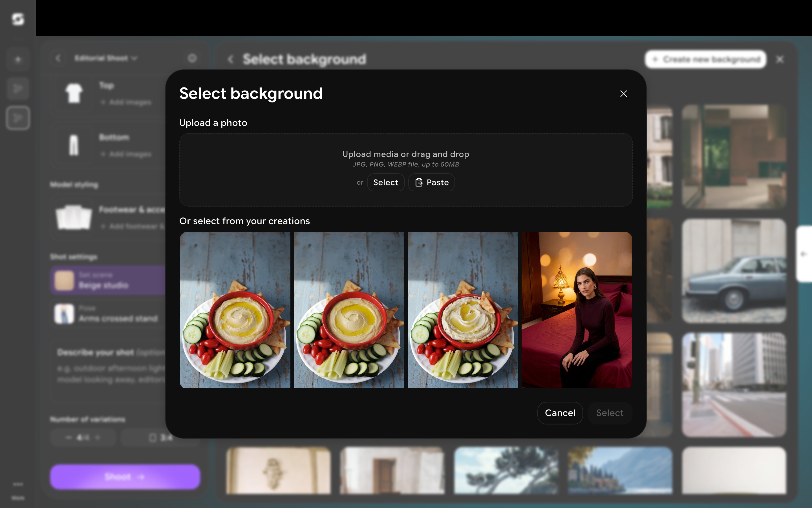Pick lakeside mountain background thumbnail
The height and width of the screenshot is (508, 812).
pyautogui.click(x=620, y=470)
